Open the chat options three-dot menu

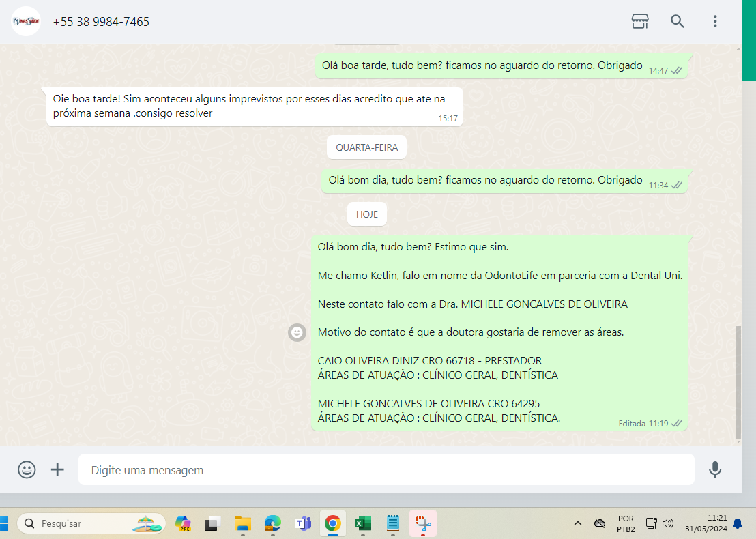[715, 21]
